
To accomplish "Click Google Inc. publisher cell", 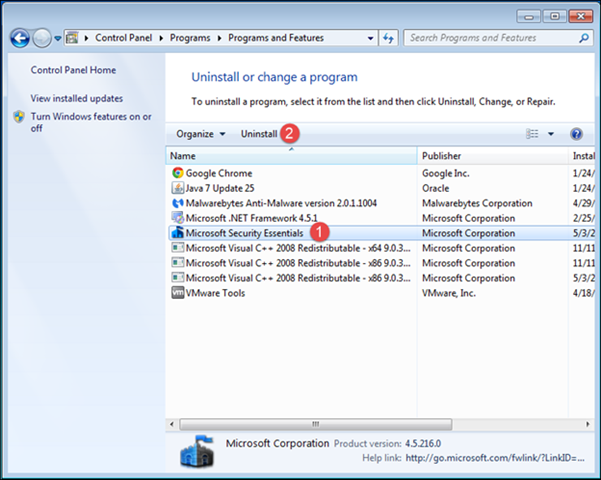I will (x=446, y=173).
